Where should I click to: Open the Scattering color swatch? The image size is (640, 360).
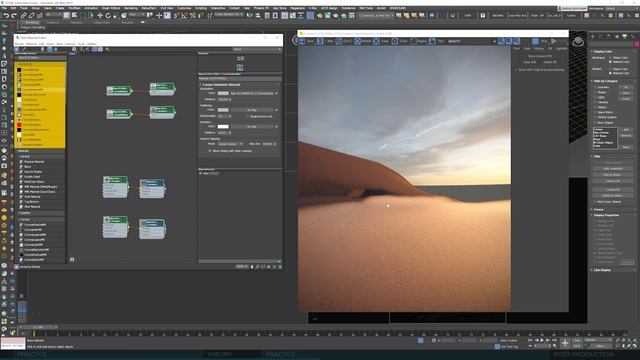[223, 110]
